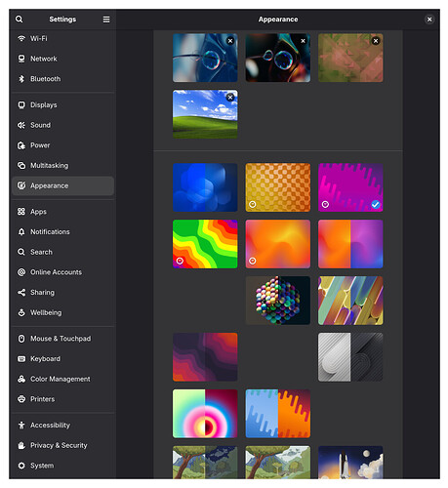
Task: Remove the blue bubble wallpaper
Action: (230, 41)
